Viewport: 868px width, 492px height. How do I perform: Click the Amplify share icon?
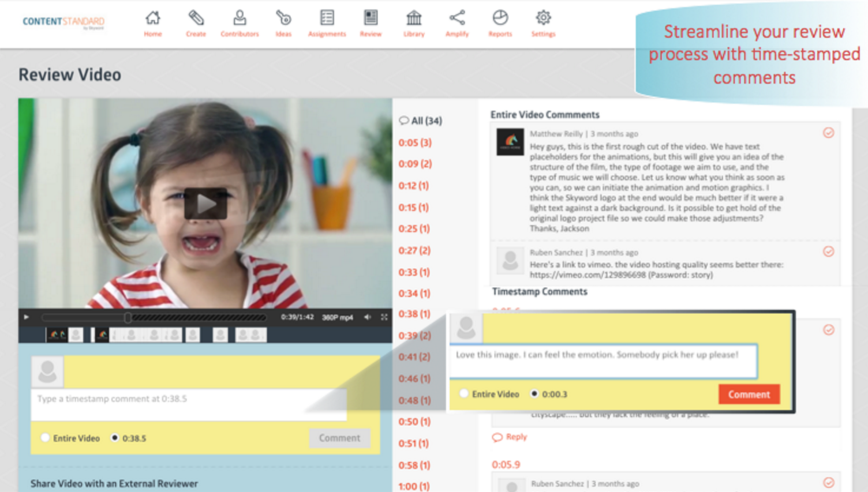coord(457,18)
